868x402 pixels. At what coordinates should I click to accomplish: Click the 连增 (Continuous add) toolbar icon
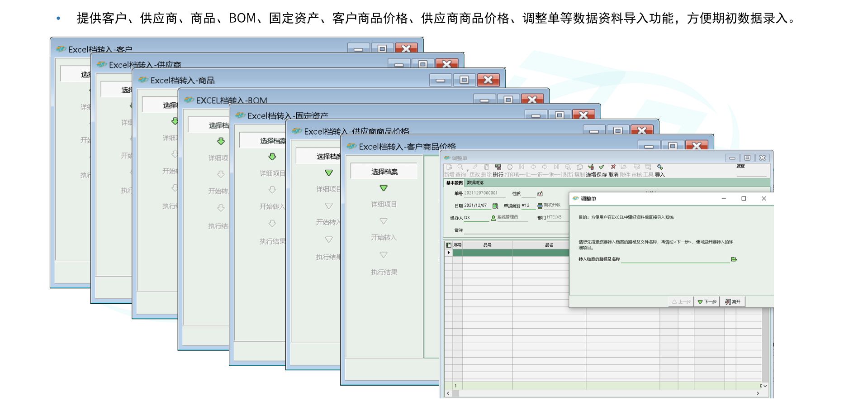pyautogui.click(x=591, y=167)
